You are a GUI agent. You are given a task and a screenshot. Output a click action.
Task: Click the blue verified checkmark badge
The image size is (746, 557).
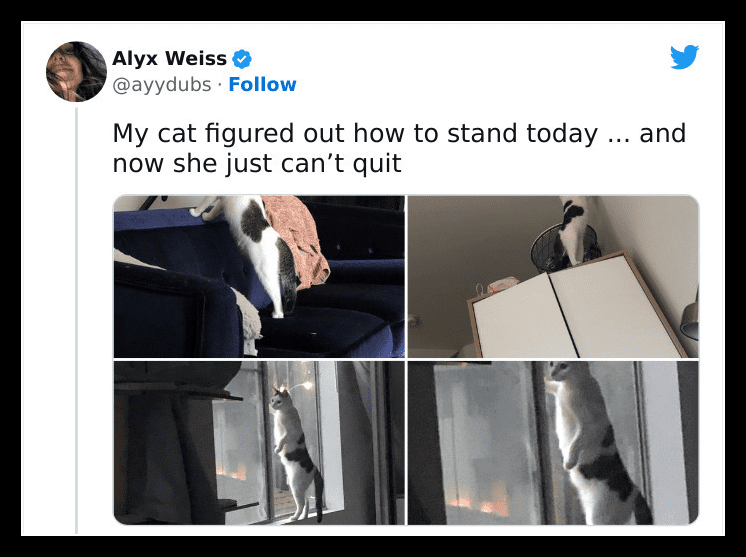(x=242, y=59)
